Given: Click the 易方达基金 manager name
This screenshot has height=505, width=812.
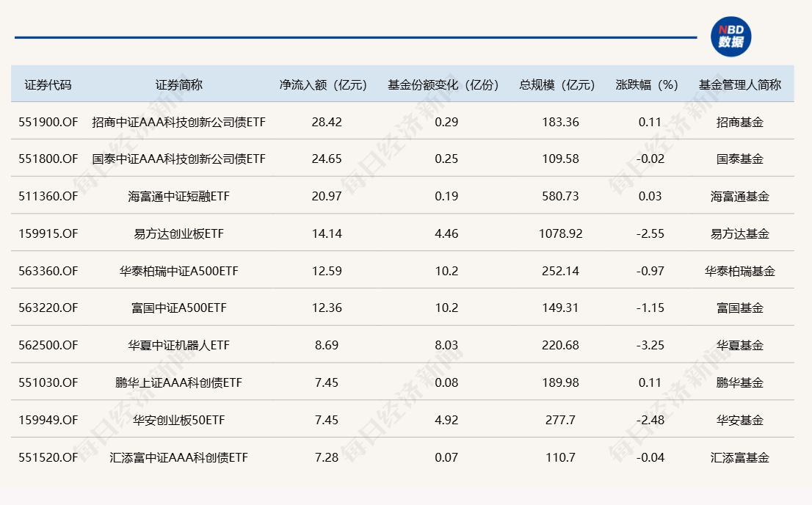Looking at the screenshot, I should point(739,233).
